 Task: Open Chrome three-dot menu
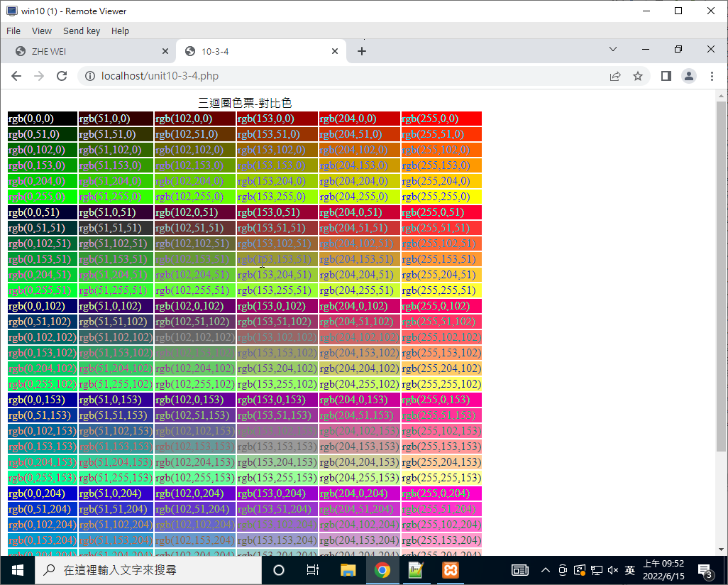pyautogui.click(x=711, y=76)
